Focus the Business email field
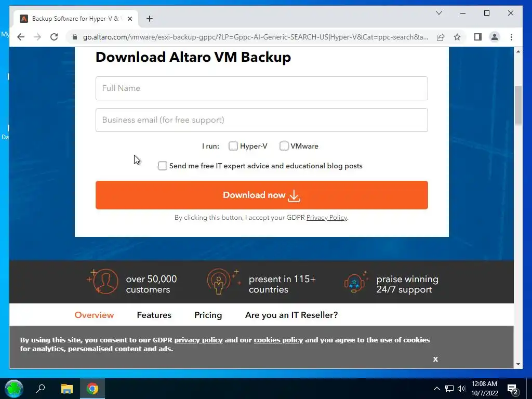 [x=262, y=120]
